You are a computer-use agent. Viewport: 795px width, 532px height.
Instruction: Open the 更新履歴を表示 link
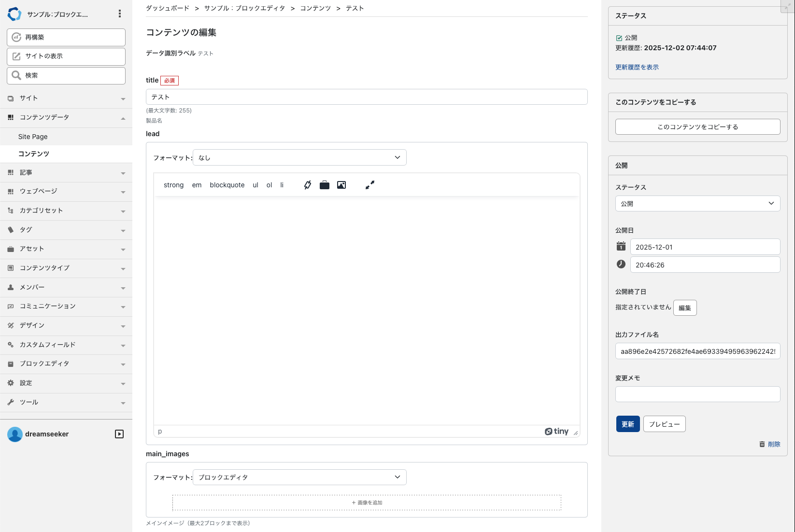[636, 67]
